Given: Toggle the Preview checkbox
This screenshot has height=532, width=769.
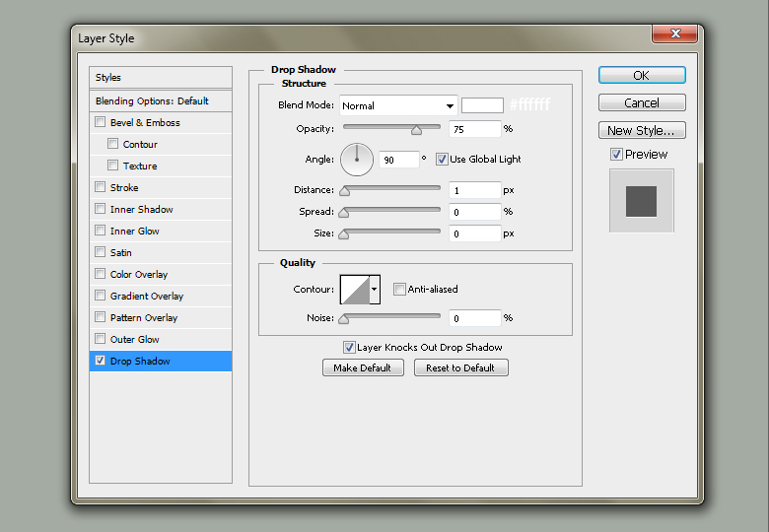Looking at the screenshot, I should [x=616, y=155].
